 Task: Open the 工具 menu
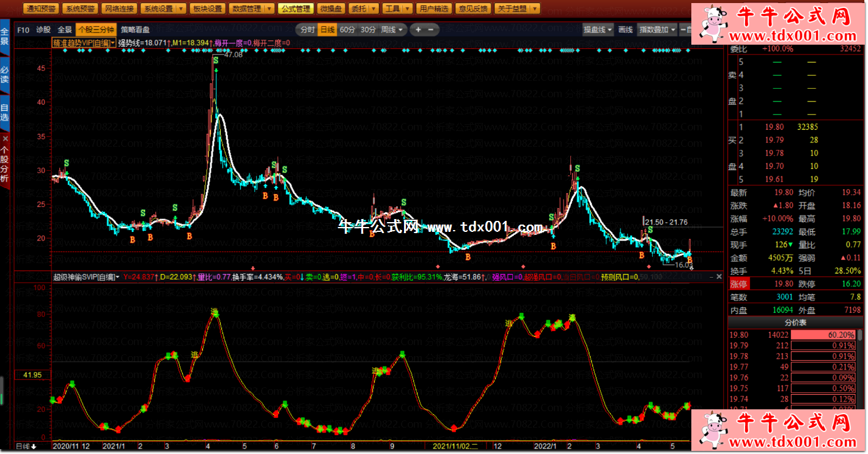(392, 9)
